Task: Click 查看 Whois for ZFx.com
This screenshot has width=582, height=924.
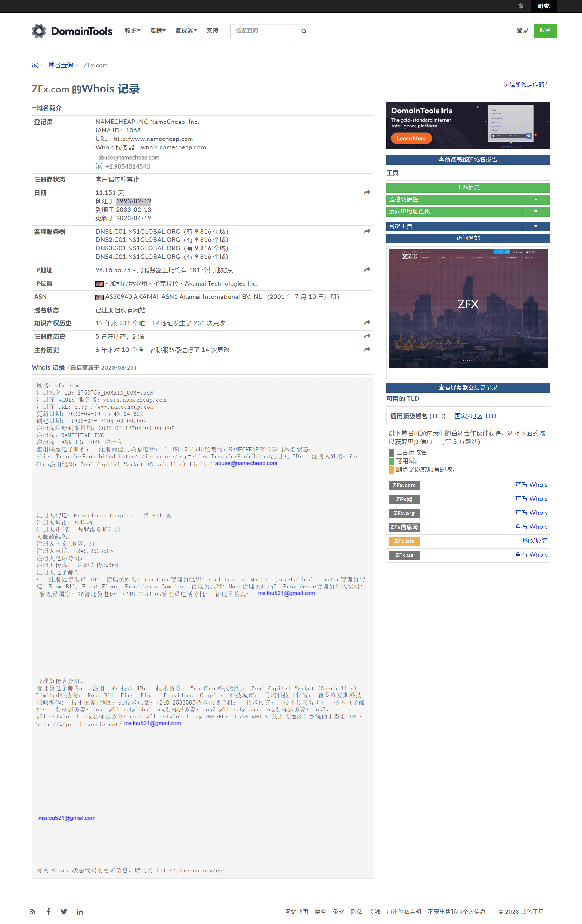Action: pos(531,485)
